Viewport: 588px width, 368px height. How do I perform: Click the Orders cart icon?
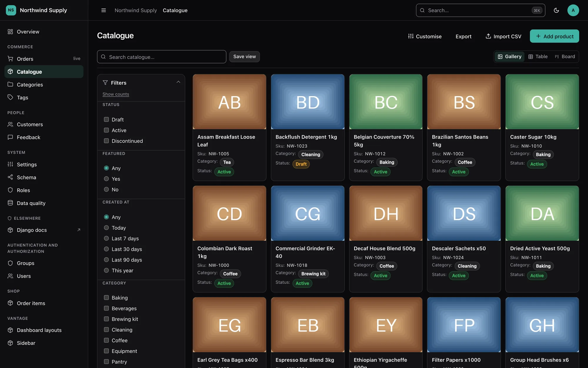click(10, 59)
